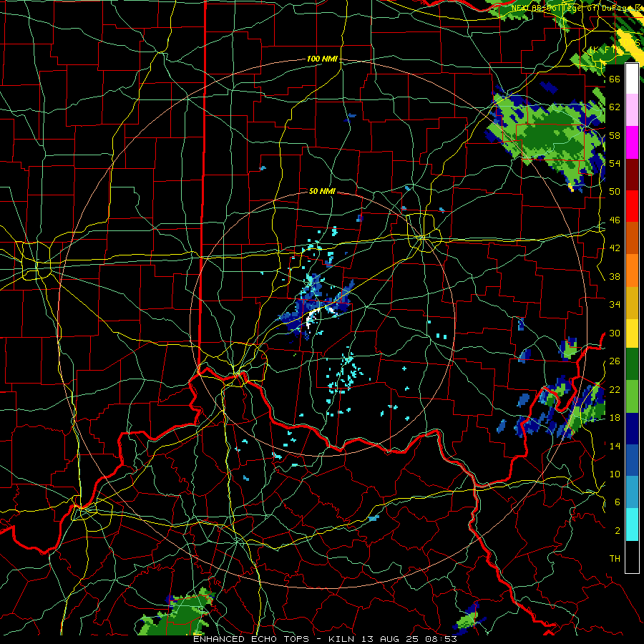Screen dimensions: 644x644
Task: Click the legend value "18"
Action: 615,418
